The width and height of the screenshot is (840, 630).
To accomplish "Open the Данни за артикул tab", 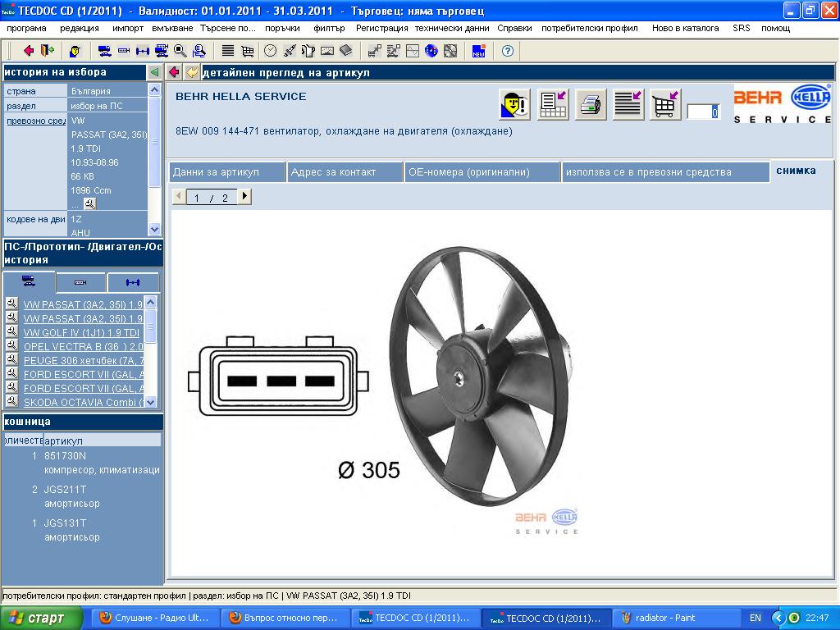I will 216,172.
